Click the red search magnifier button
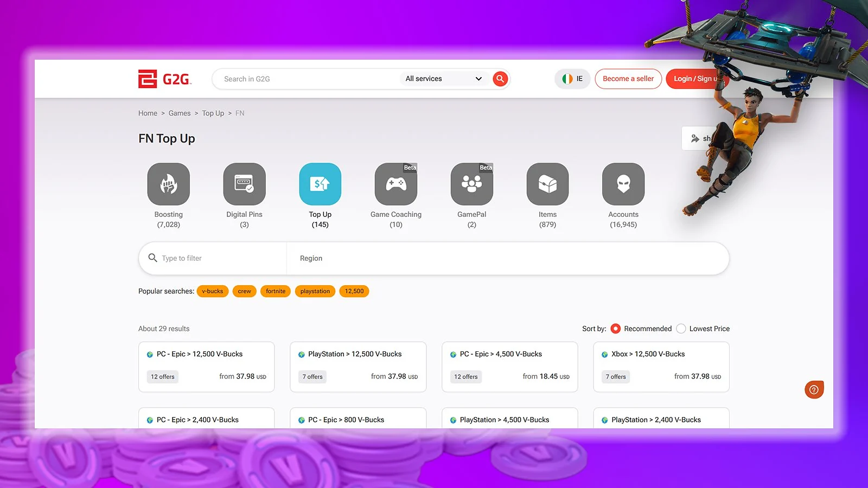Viewport: 868px width, 488px height. pos(500,79)
